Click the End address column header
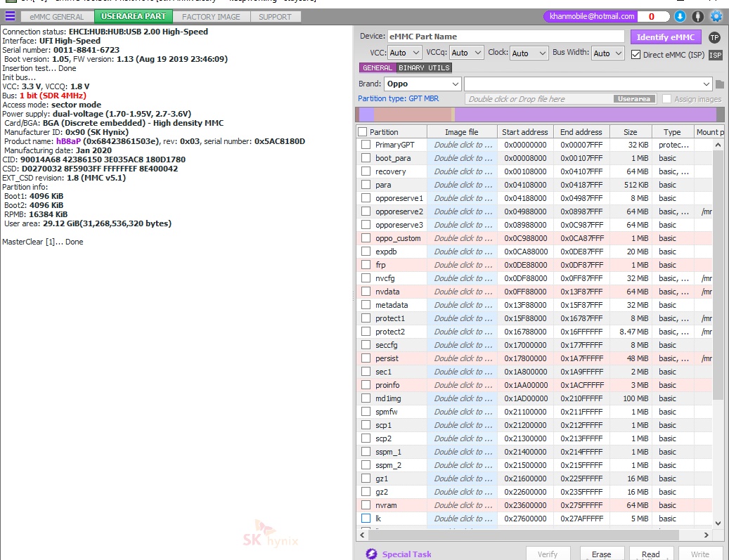Image resolution: width=729 pixels, height=560 pixels. (x=581, y=132)
